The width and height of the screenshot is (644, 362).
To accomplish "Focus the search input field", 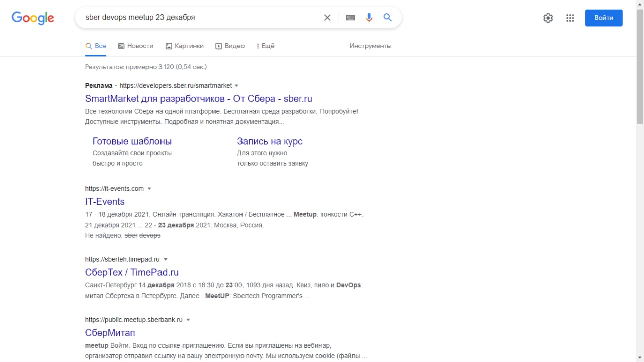I will pos(201,18).
